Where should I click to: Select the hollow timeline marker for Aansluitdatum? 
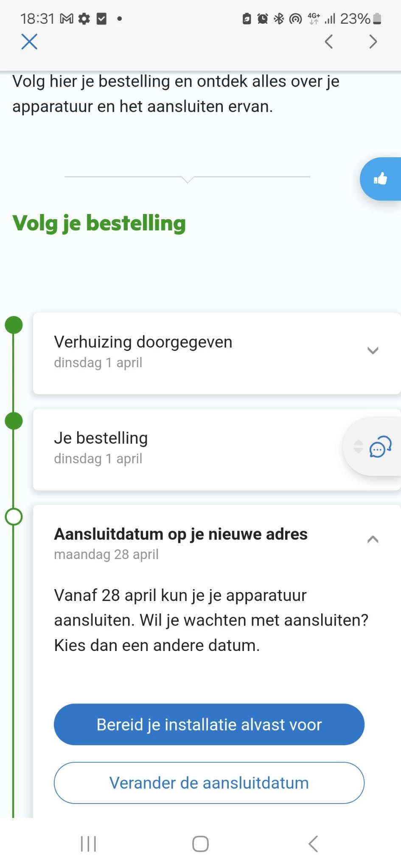[x=14, y=517]
